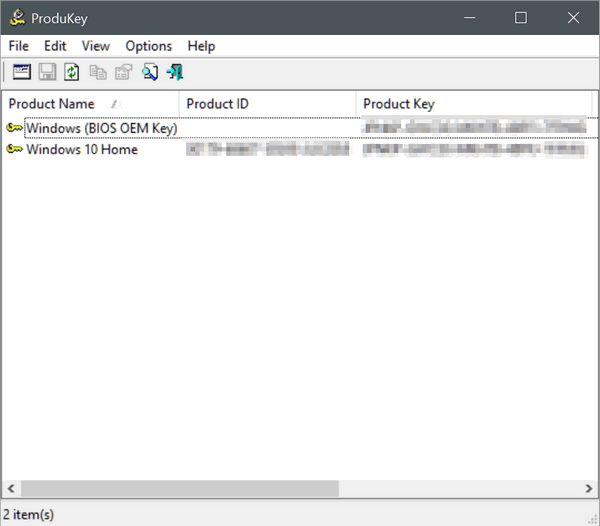Screen dimensions: 600x526
Task: Click the Save Selected Items floppy icon
Action: [x=47, y=72]
